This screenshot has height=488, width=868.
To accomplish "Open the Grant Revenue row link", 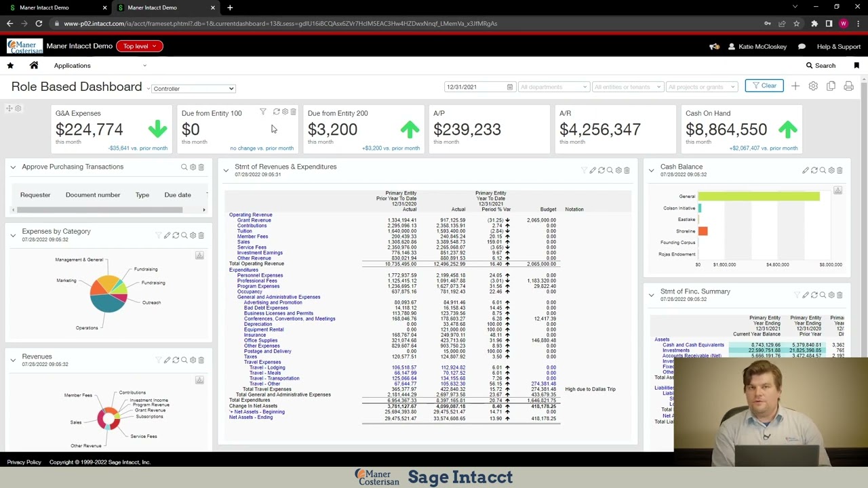I will coord(254,220).
